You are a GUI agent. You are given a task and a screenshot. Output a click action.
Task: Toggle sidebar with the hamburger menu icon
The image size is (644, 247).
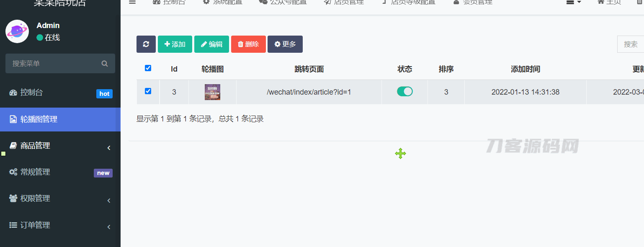(132, 2)
